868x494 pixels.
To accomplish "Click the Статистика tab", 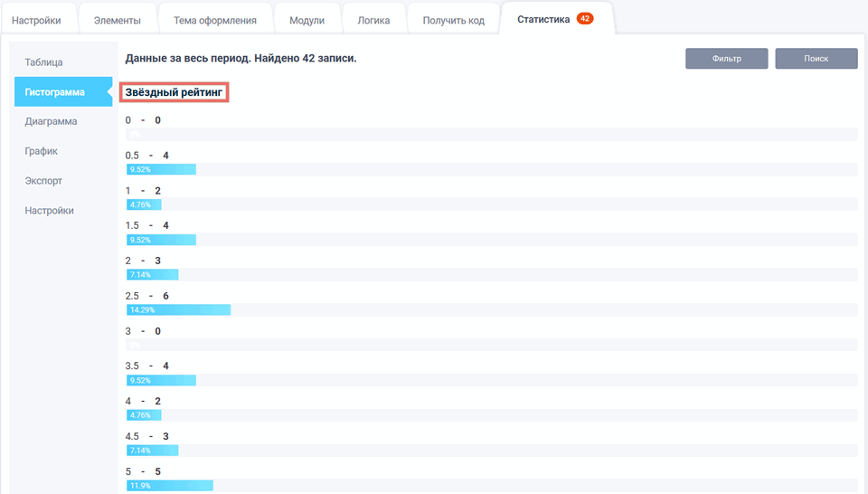I will (543, 19).
